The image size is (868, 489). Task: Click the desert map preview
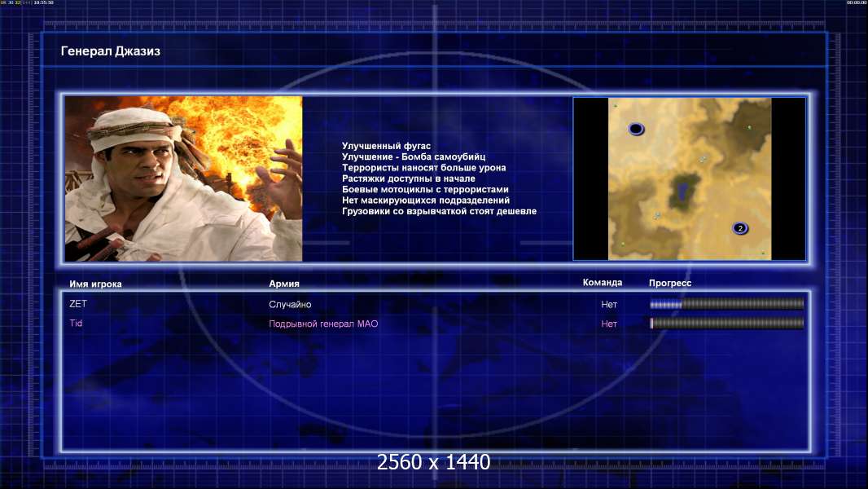[x=689, y=178]
